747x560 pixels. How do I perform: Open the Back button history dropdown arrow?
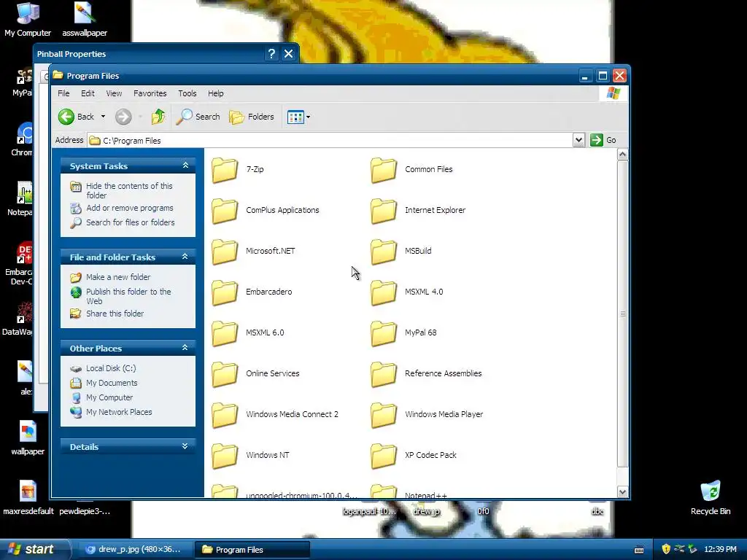click(103, 117)
